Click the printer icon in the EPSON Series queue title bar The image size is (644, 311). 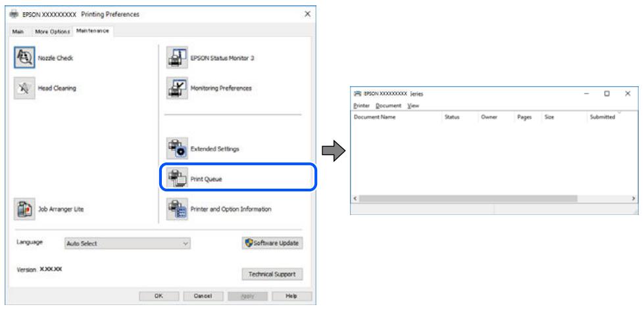click(358, 93)
